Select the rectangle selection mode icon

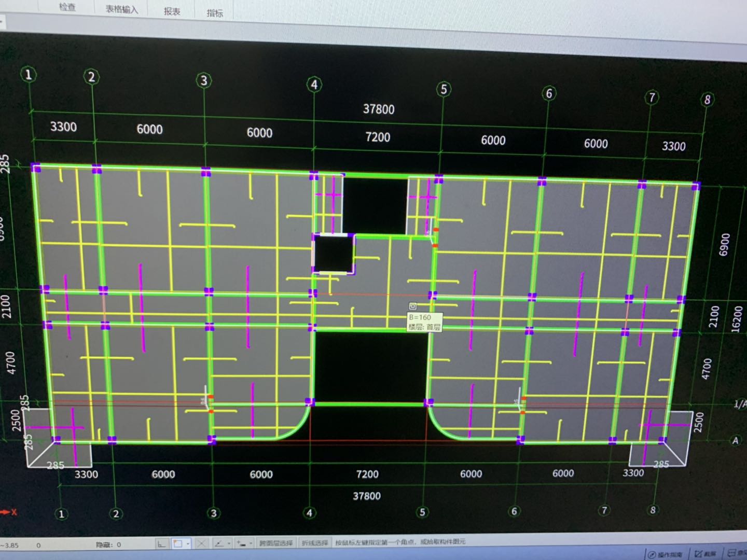click(178, 543)
